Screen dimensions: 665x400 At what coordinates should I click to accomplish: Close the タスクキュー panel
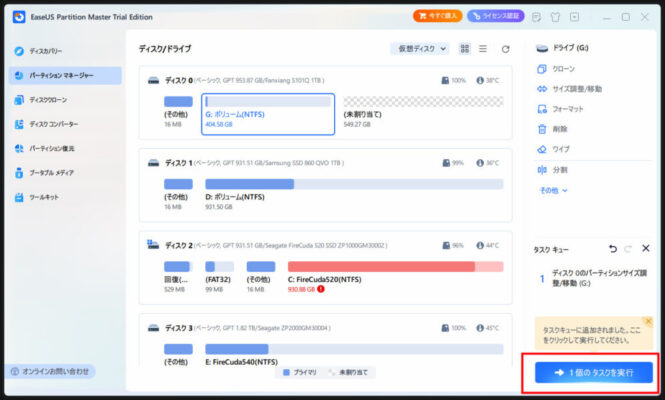645,249
